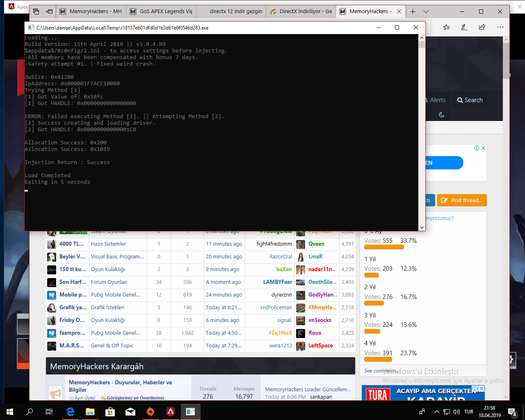Open the Origin app on the taskbar
Viewport: 525px width, 420px height.
click(x=151, y=412)
